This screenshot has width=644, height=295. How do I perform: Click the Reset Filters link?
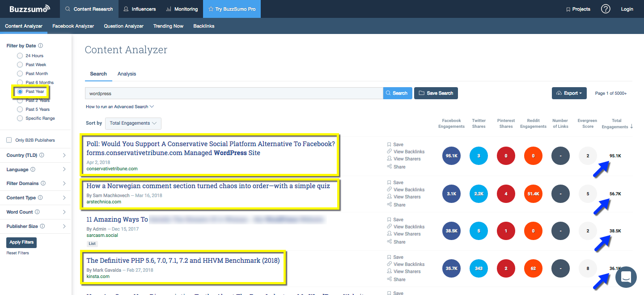[x=17, y=253]
